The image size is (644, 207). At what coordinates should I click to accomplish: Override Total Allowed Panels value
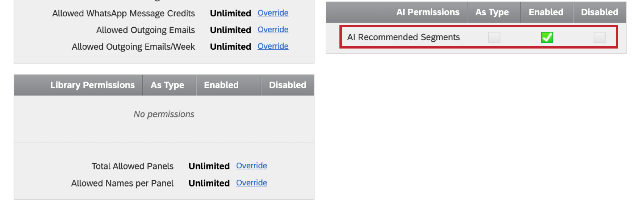tap(252, 166)
